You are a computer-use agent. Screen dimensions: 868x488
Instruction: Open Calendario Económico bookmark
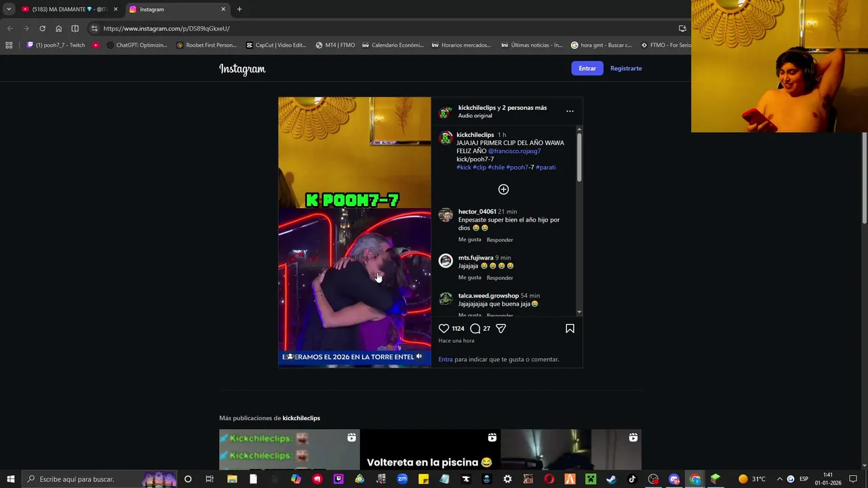click(x=393, y=45)
